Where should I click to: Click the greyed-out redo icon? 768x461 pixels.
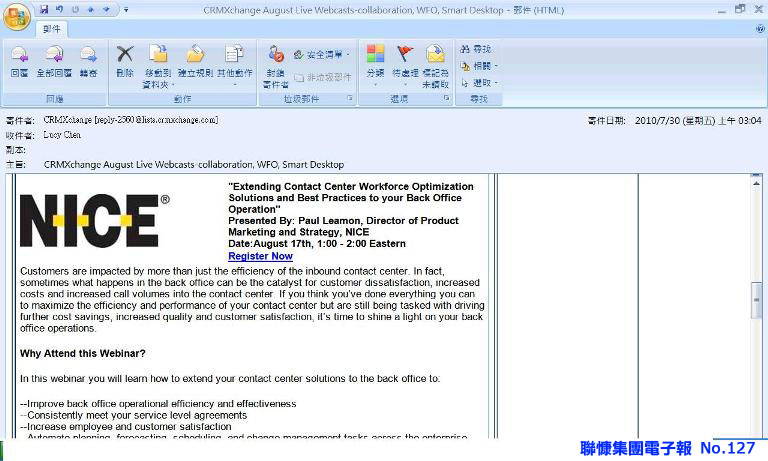coord(75,9)
